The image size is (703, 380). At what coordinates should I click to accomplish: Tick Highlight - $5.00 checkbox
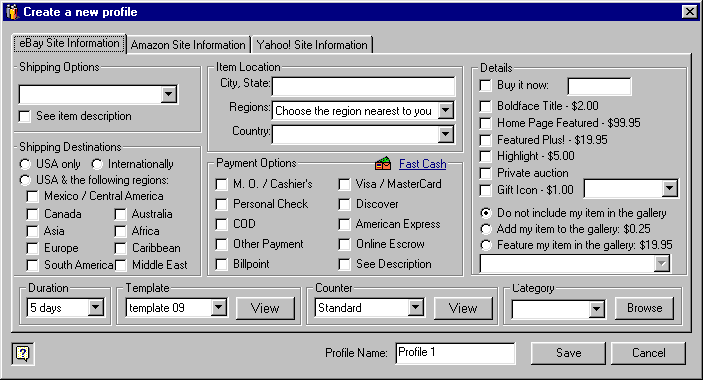[x=485, y=157]
